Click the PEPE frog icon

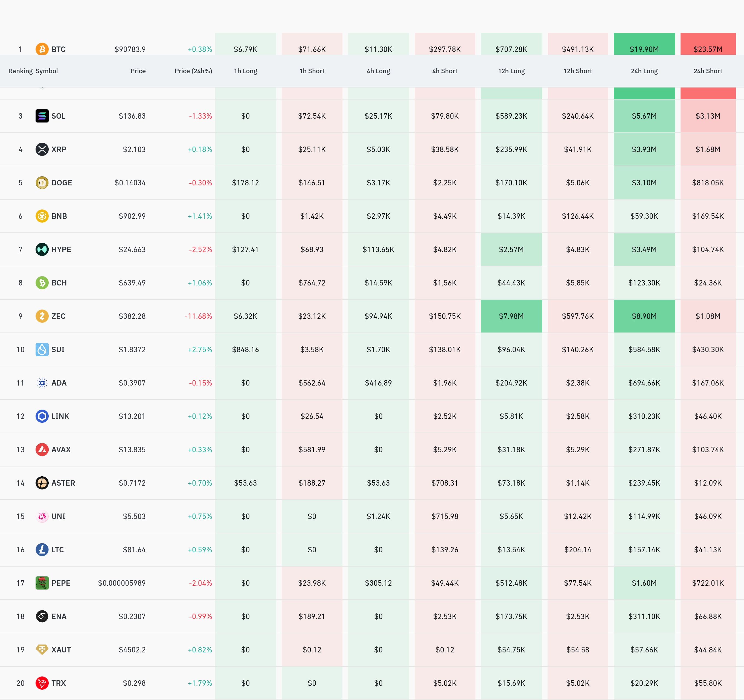point(42,583)
